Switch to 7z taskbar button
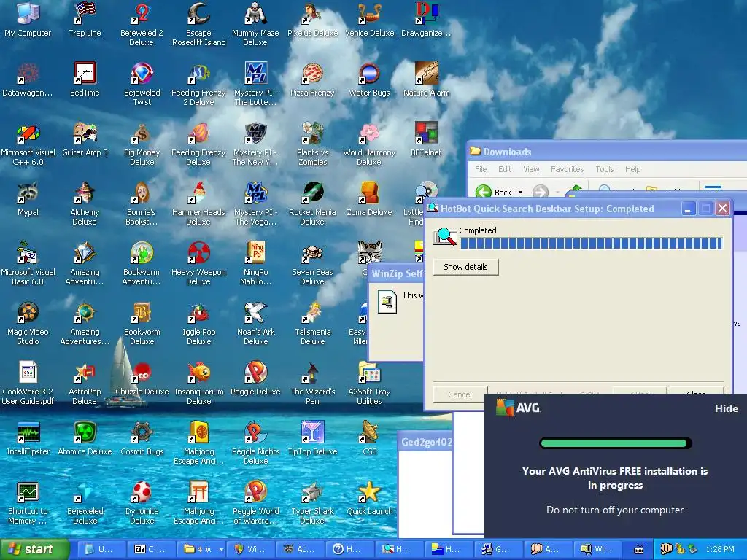The height and width of the screenshot is (560, 747). point(152,549)
